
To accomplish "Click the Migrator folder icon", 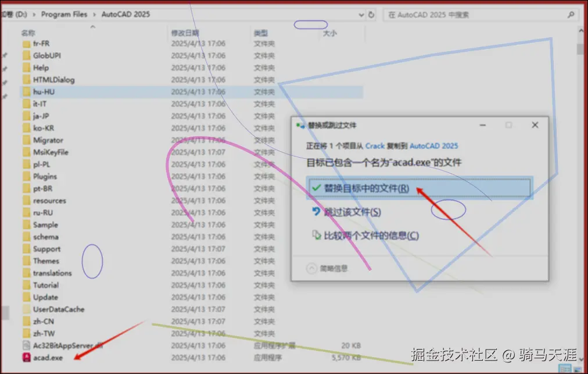I will [26, 140].
